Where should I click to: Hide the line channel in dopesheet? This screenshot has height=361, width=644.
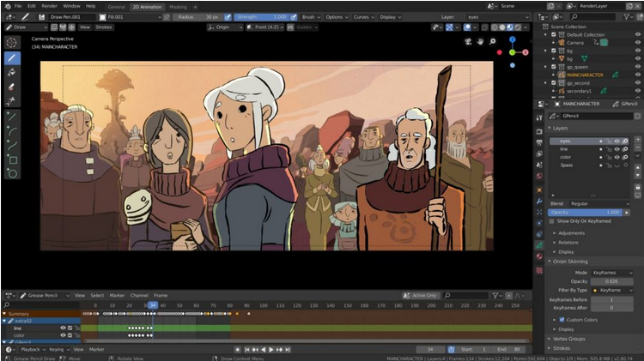(63, 328)
